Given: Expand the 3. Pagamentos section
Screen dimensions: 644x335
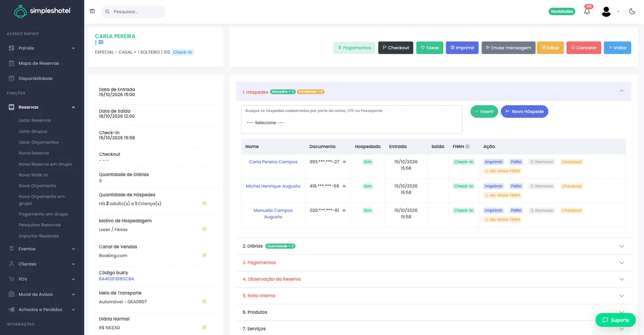Looking at the screenshot, I should click(433, 263).
